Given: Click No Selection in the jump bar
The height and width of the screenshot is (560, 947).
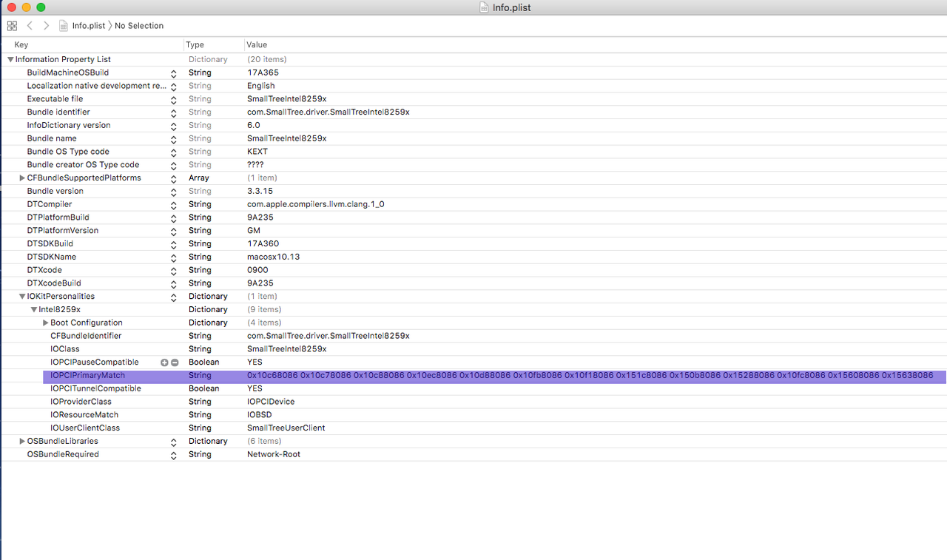Looking at the screenshot, I should (139, 26).
